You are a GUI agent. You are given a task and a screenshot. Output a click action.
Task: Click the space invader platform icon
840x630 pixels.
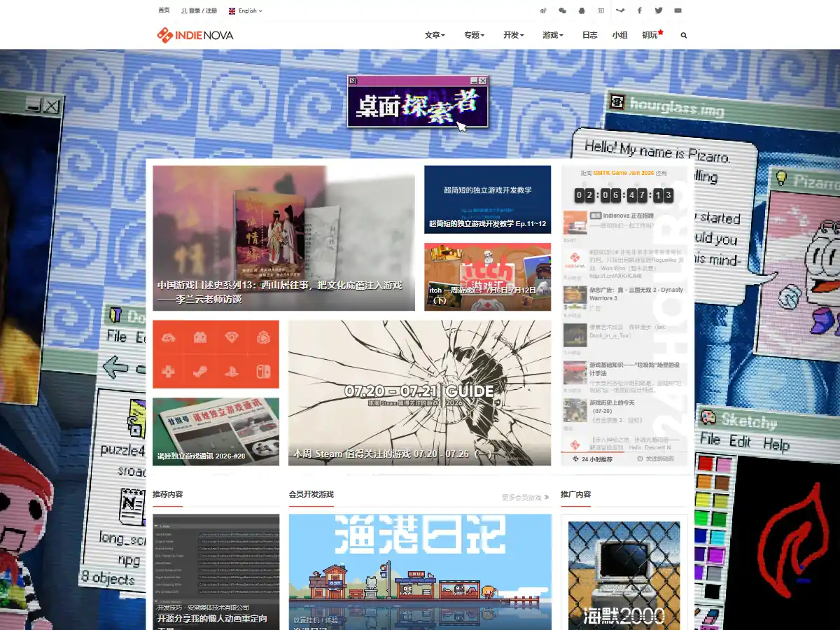pos(200,338)
